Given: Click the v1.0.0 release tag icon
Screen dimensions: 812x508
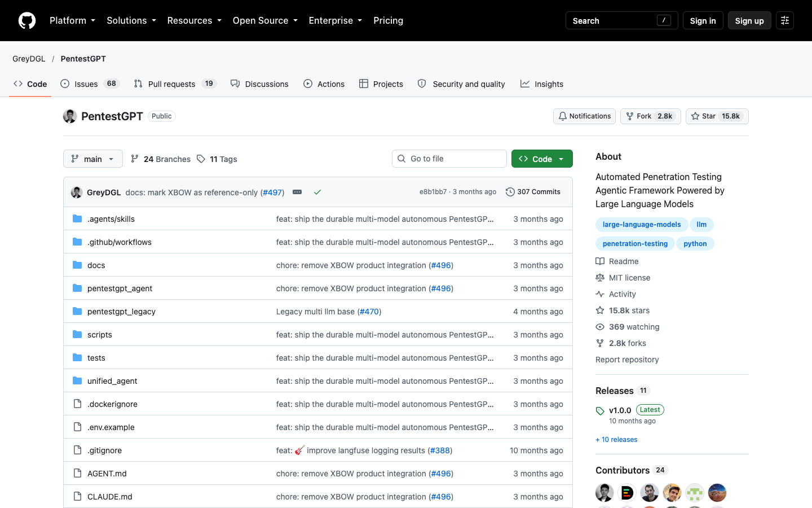Looking at the screenshot, I should 600,411.
